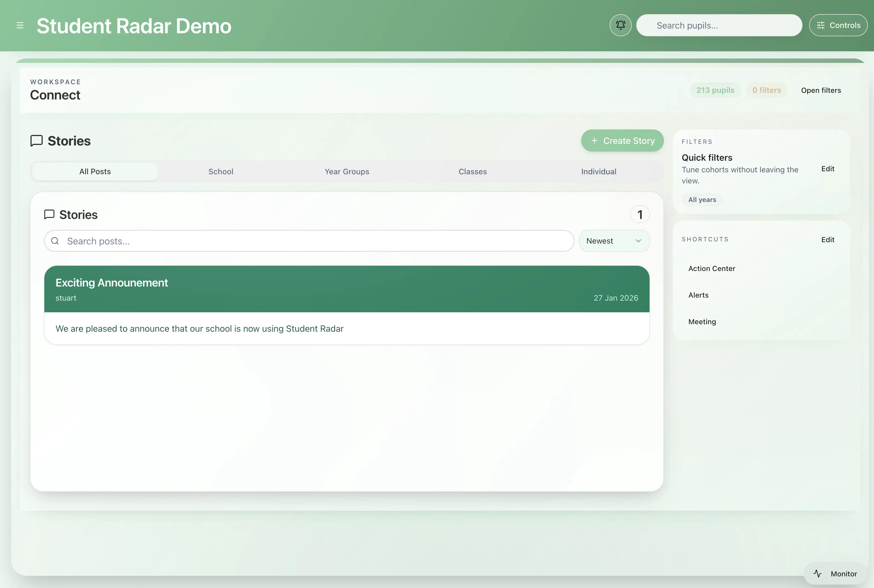This screenshot has height=588, width=874.
Task: Focus the Search pupils field
Action: 719,25
